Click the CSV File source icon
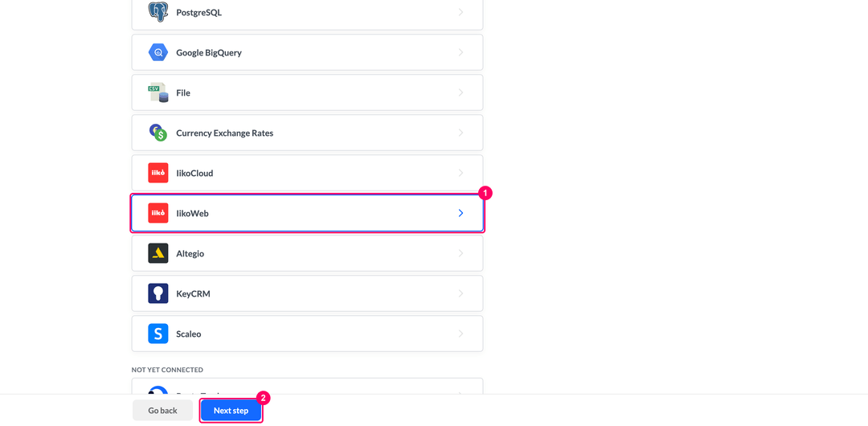 click(158, 92)
